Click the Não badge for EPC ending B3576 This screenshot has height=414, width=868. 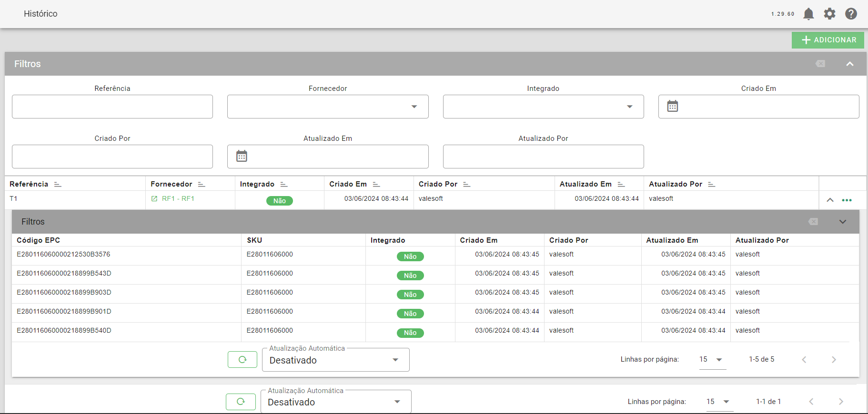point(410,256)
